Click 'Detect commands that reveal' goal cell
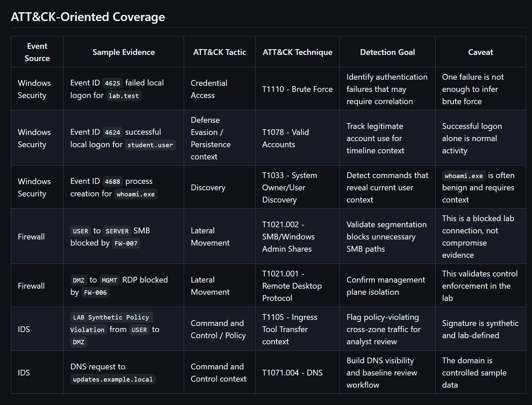The image size is (532, 405). tap(387, 187)
